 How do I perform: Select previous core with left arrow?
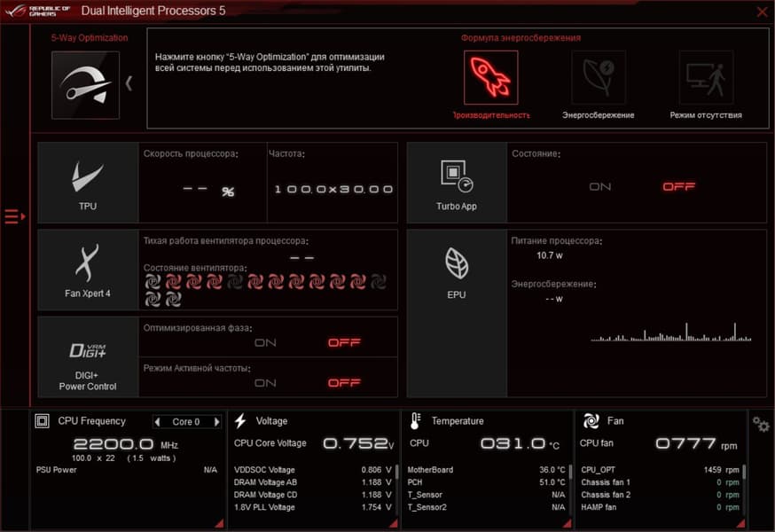tap(158, 422)
